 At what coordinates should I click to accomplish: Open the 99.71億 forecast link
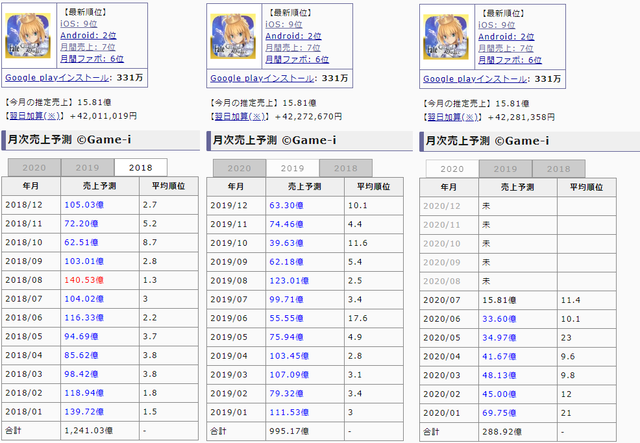point(286,300)
